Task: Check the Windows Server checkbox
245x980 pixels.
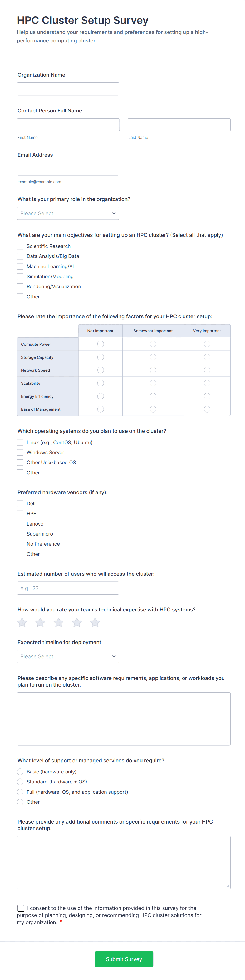Action: 20,452
